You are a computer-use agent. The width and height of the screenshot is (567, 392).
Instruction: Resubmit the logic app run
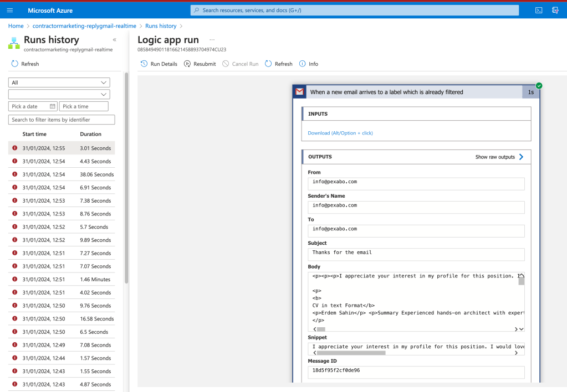pyautogui.click(x=200, y=64)
